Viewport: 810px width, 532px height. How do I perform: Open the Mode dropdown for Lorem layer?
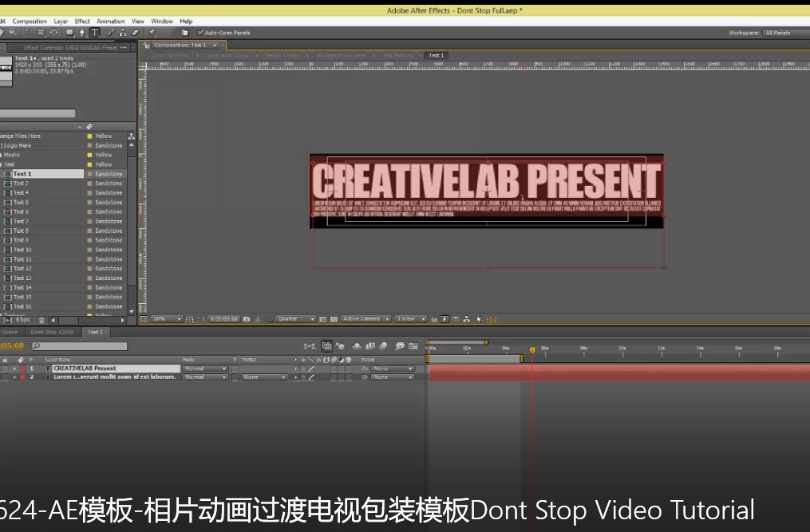[x=205, y=377]
